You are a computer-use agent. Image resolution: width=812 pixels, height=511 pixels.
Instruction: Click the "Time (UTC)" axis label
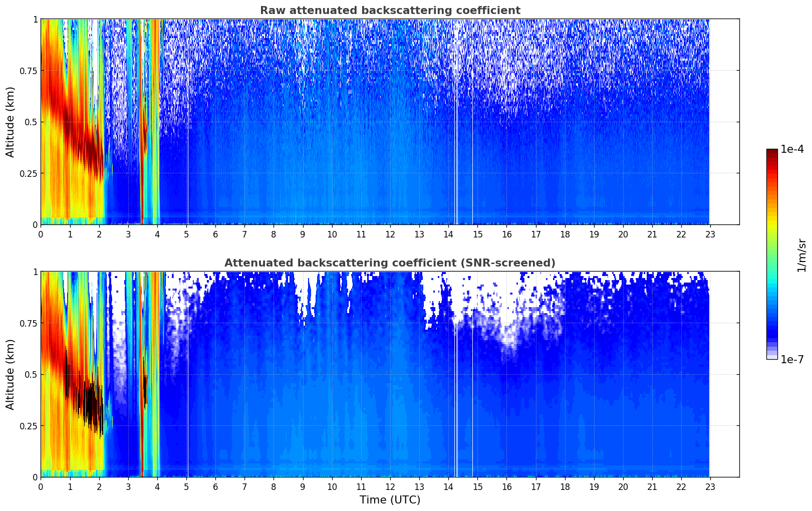coord(390,500)
